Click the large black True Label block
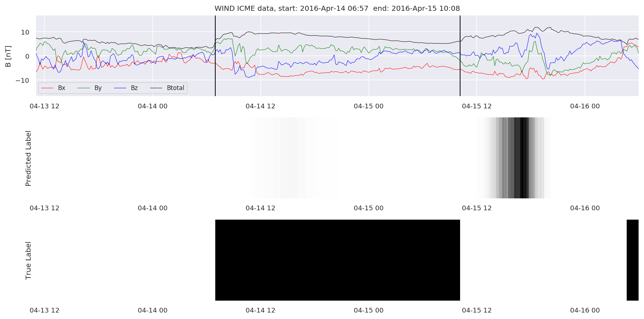 [338, 260]
